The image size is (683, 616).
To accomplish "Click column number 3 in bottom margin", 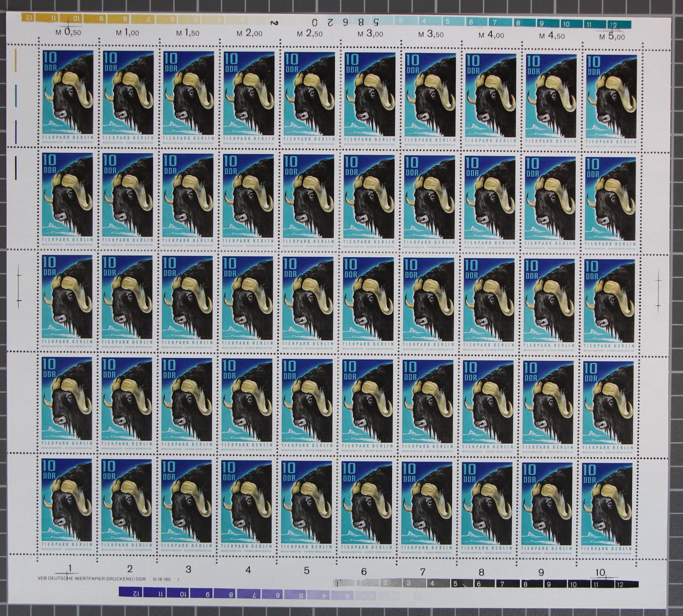I will click(x=188, y=569).
